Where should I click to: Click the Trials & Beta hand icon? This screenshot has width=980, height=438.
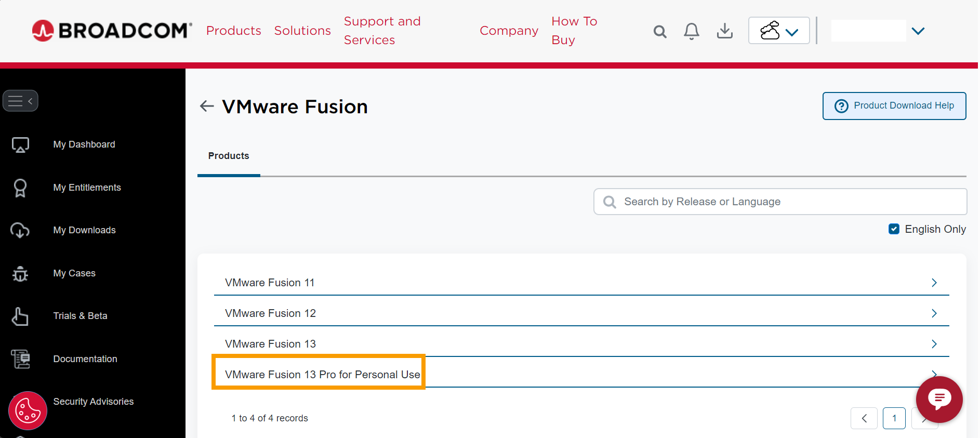(x=20, y=316)
